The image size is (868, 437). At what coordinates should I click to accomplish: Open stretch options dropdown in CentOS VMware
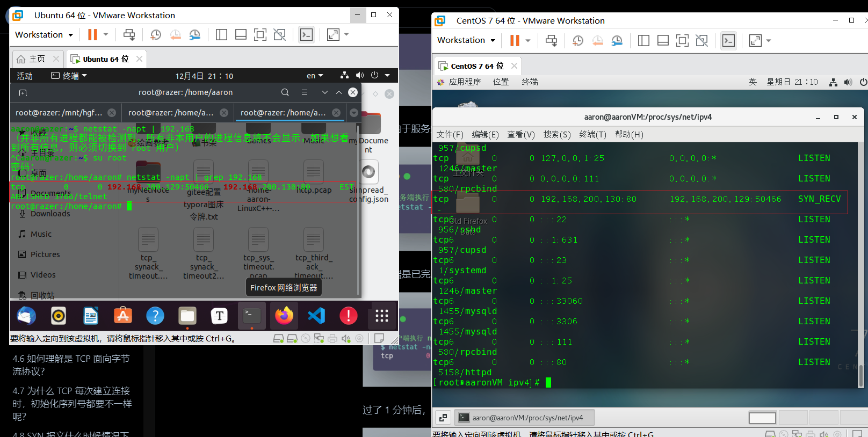(x=769, y=40)
